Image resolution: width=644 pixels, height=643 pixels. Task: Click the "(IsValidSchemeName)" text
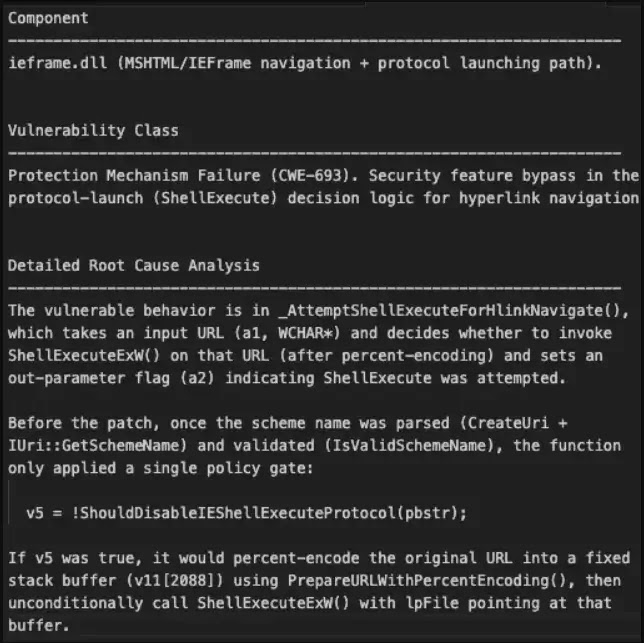pos(336,445)
